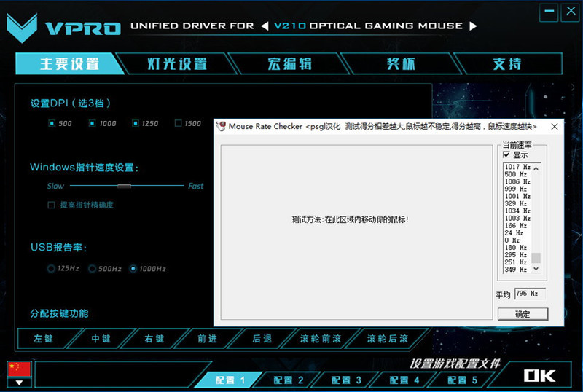Select profile 配置 1
Image resolution: width=583 pixels, height=392 pixels.
click(230, 380)
